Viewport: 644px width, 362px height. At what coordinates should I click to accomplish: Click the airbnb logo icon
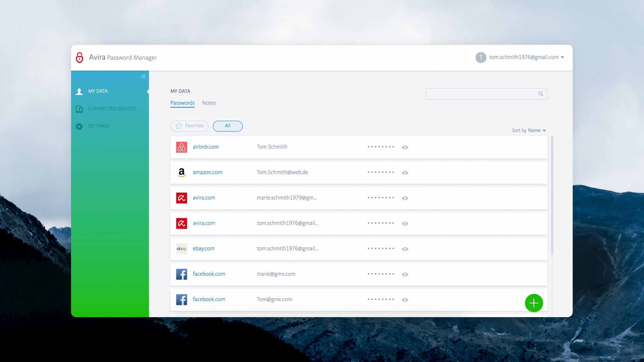click(x=181, y=147)
